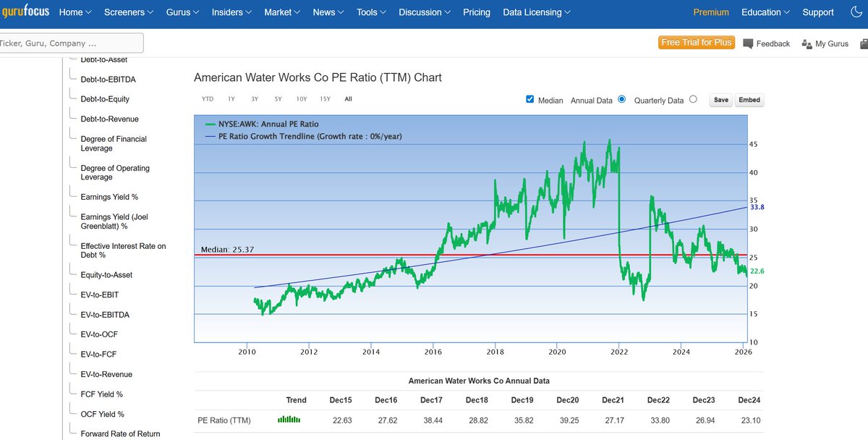Open Degree of Financial Leverage

114,143
